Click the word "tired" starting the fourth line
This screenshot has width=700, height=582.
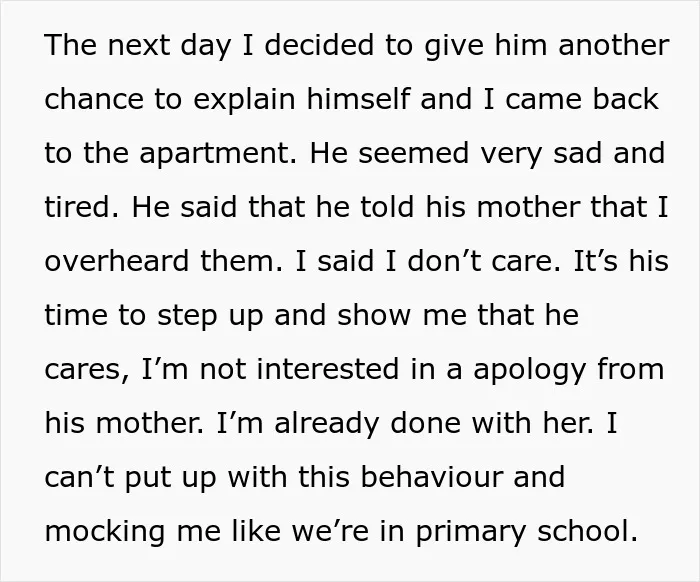pos(78,206)
